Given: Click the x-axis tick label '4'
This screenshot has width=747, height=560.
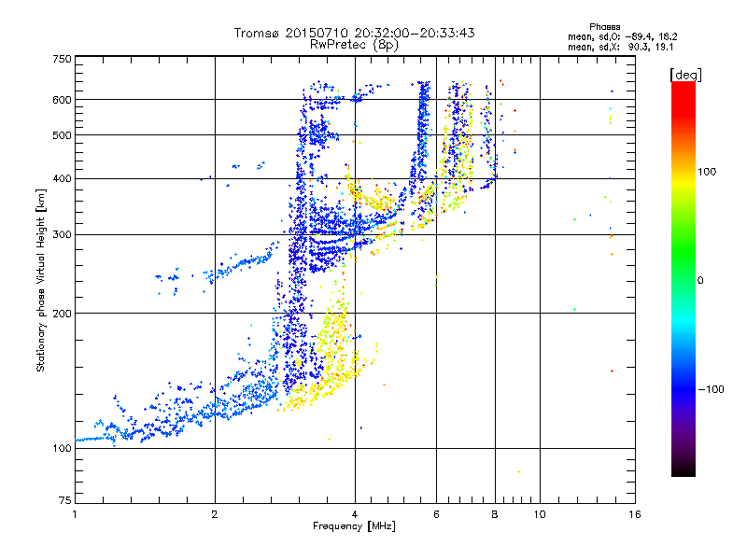Looking at the screenshot, I should tap(355, 514).
